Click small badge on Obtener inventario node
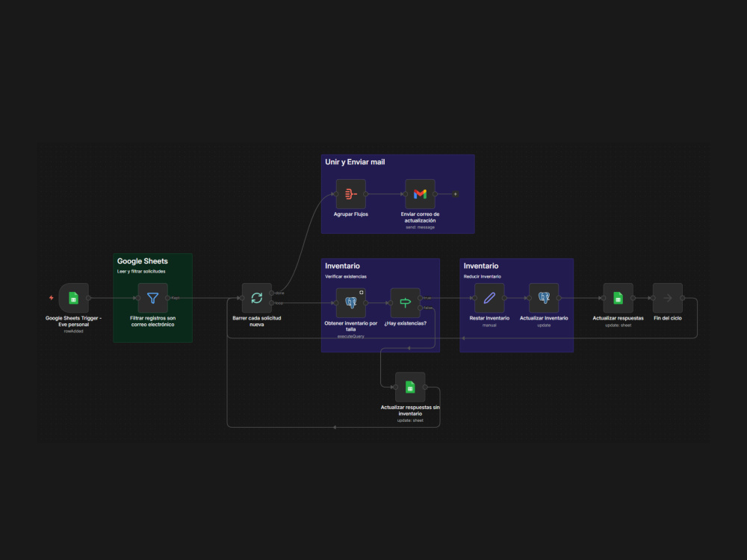Viewport: 747px width, 560px height. 361,293
